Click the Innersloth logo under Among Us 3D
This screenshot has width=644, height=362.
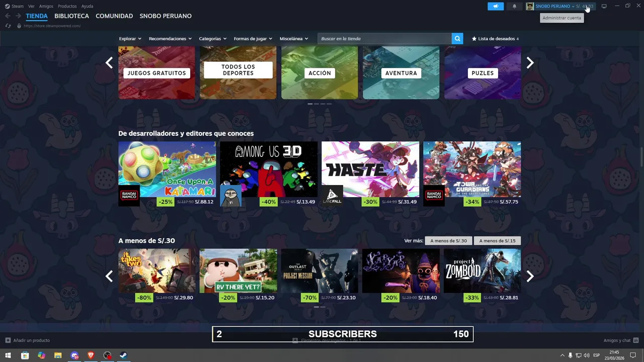[x=230, y=196]
